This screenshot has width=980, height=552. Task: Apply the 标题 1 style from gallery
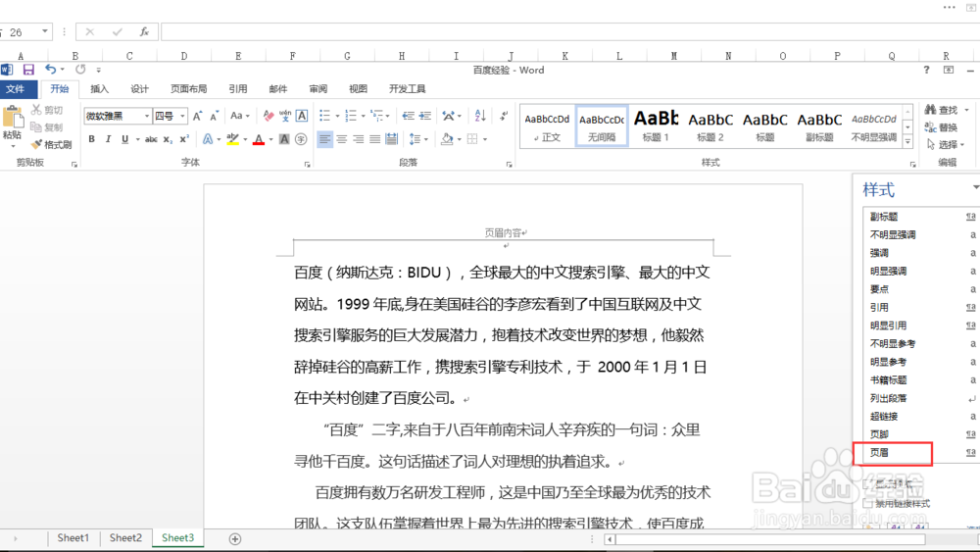pyautogui.click(x=656, y=126)
